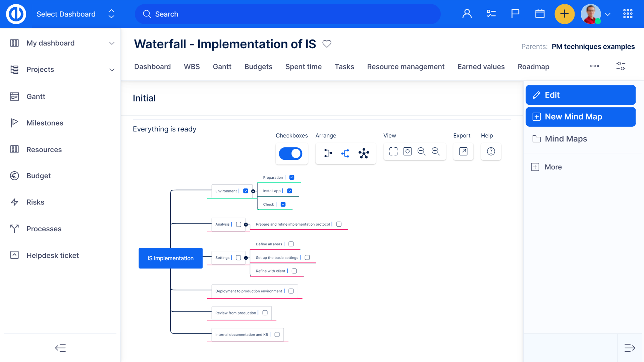Open the Resource management tab
644x362 pixels.
coord(406,67)
